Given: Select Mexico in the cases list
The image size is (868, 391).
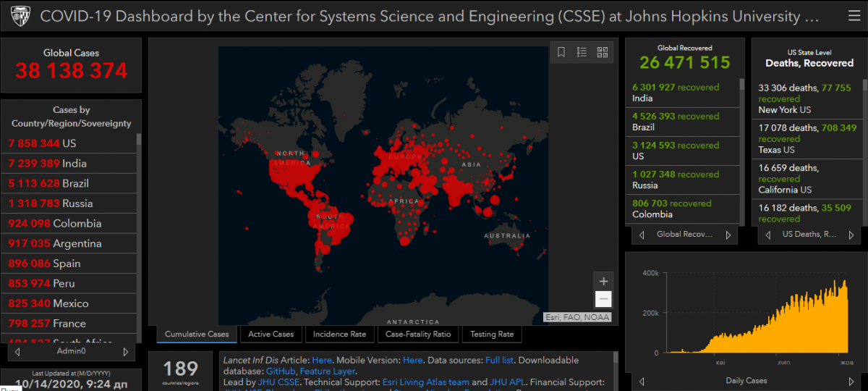Looking at the screenshot, I should (x=69, y=303).
